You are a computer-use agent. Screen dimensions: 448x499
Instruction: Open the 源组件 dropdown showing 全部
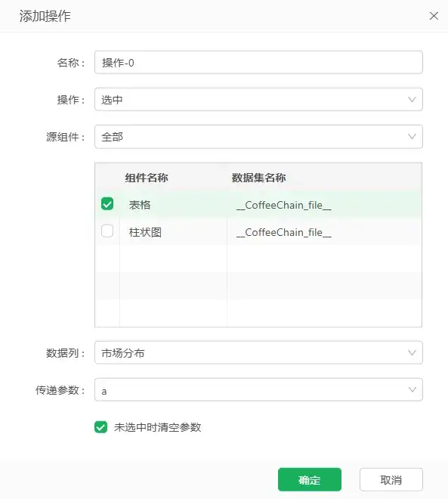pyautogui.click(x=258, y=137)
